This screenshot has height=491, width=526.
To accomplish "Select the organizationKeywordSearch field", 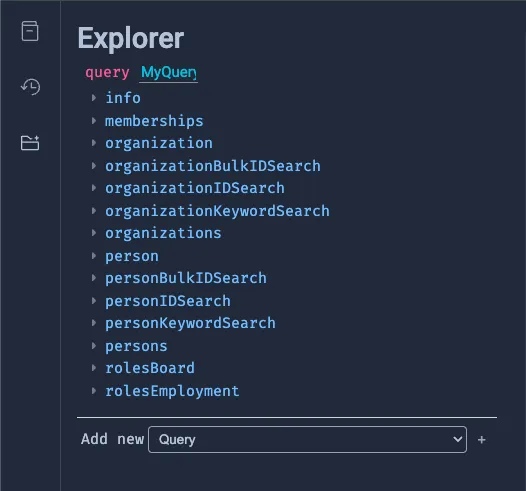I will point(217,211).
